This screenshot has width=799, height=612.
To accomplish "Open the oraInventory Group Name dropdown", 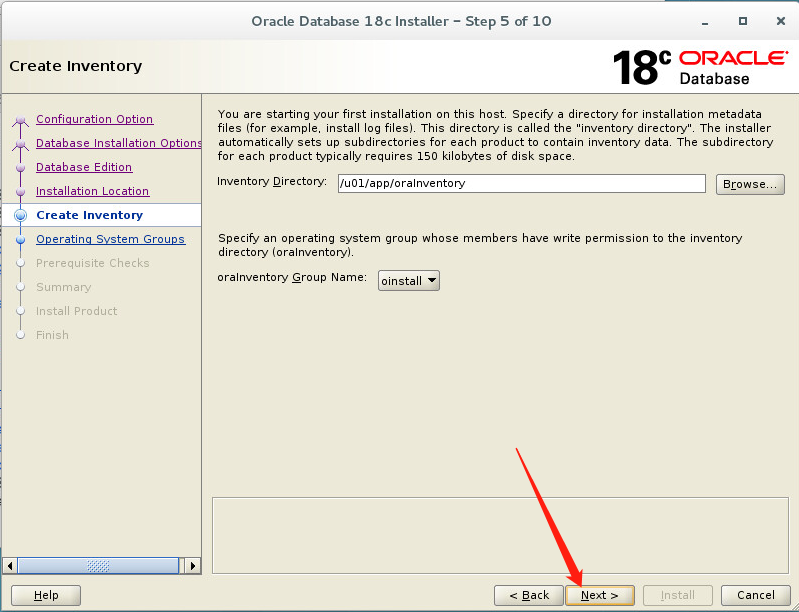I will coord(409,280).
